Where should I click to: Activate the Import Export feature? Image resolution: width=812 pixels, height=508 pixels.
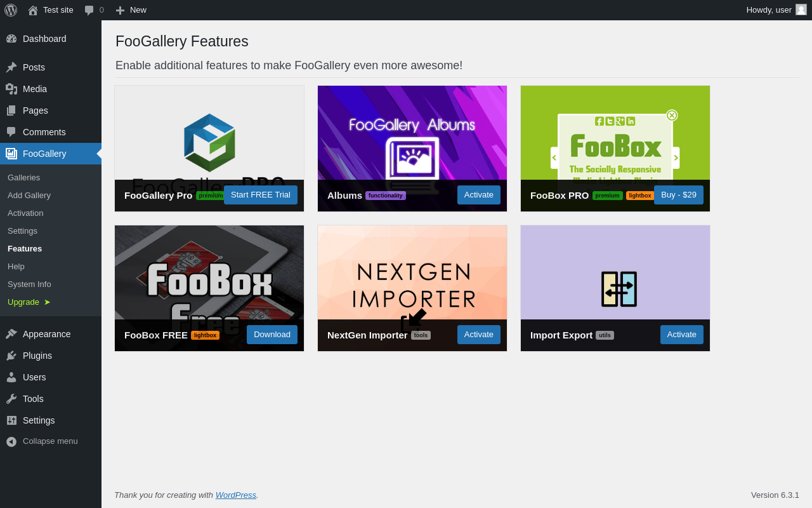682,335
